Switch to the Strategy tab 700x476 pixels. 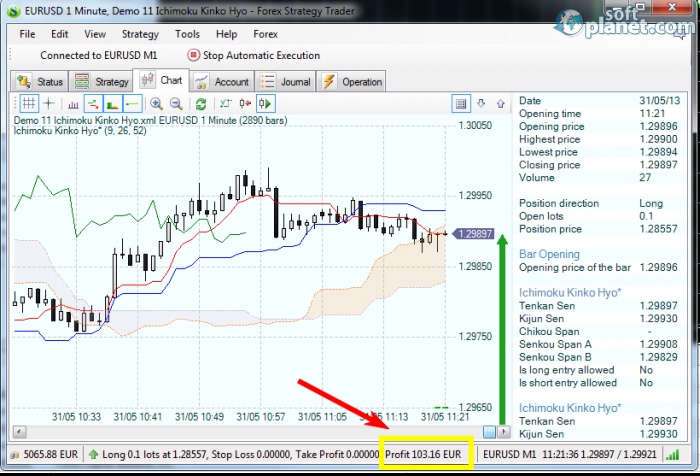tap(102, 82)
